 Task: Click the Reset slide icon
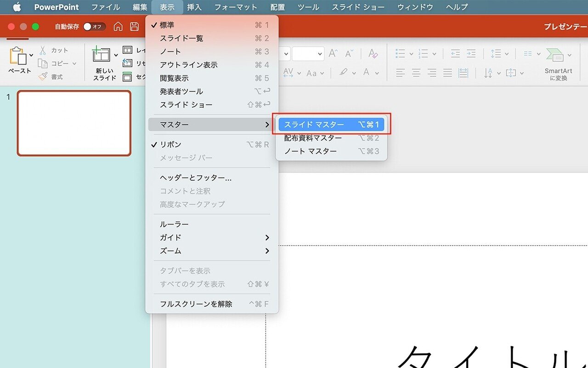pyautogui.click(x=127, y=63)
